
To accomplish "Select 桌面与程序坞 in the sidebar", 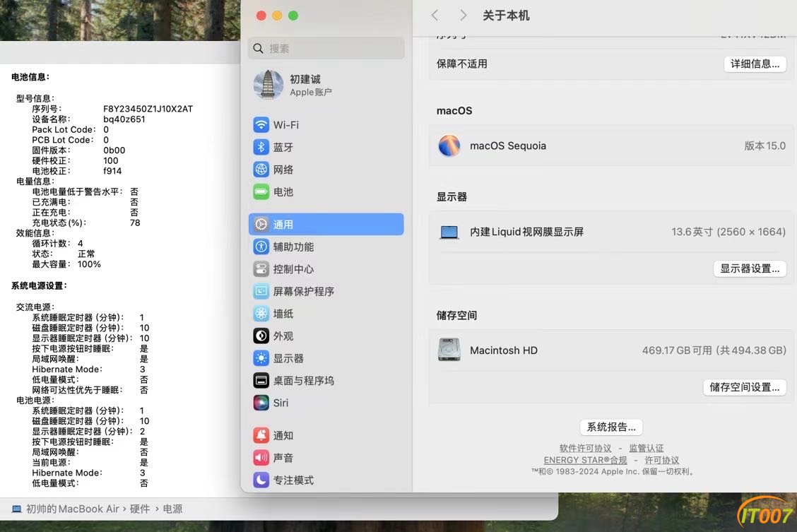I will click(x=303, y=381).
